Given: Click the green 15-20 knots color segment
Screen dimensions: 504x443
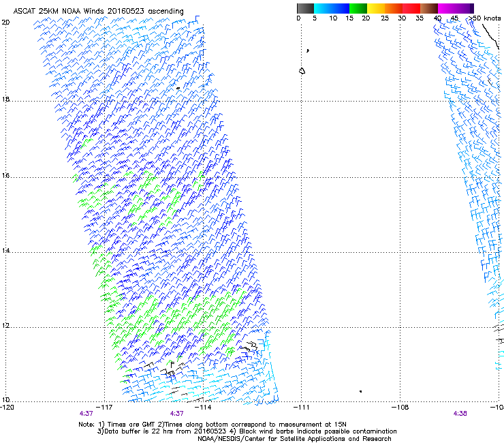Looking at the screenshot, I should (358, 8).
